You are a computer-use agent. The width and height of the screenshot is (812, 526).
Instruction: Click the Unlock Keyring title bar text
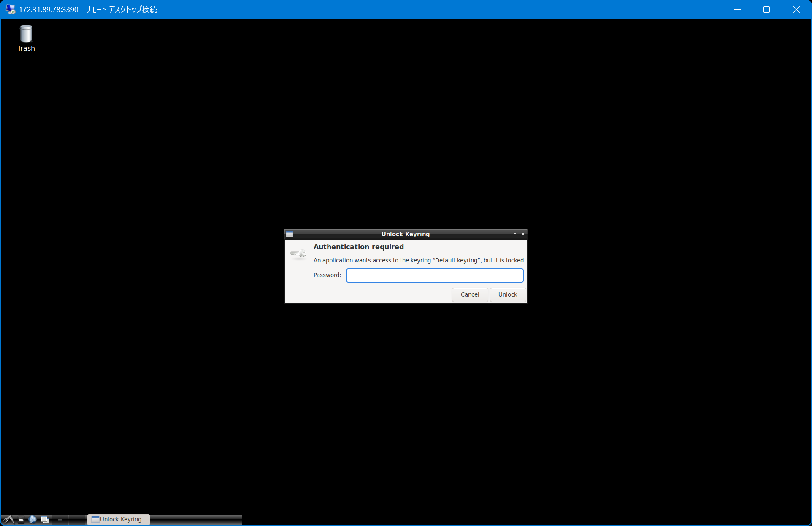(x=406, y=234)
